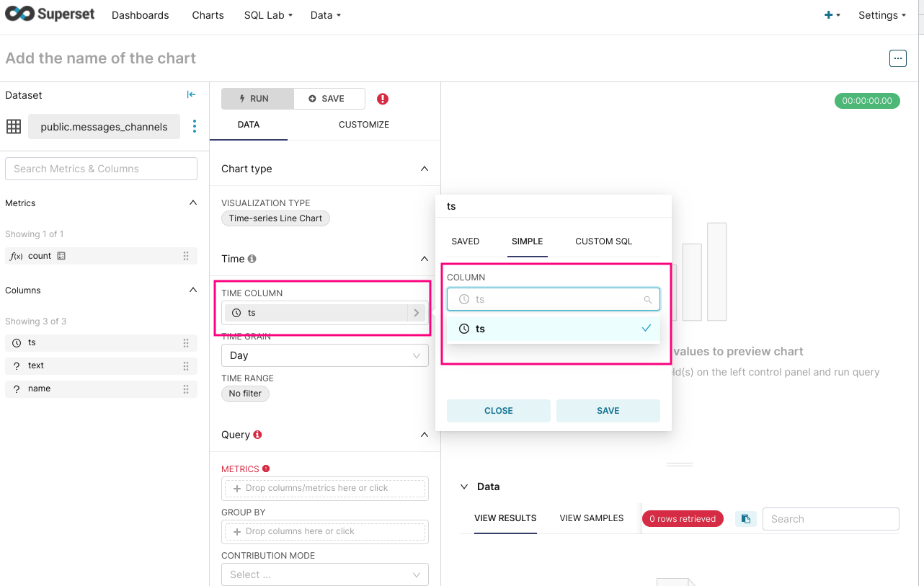Open the dataset table grid icon
This screenshot has width=924, height=586.
[13, 126]
